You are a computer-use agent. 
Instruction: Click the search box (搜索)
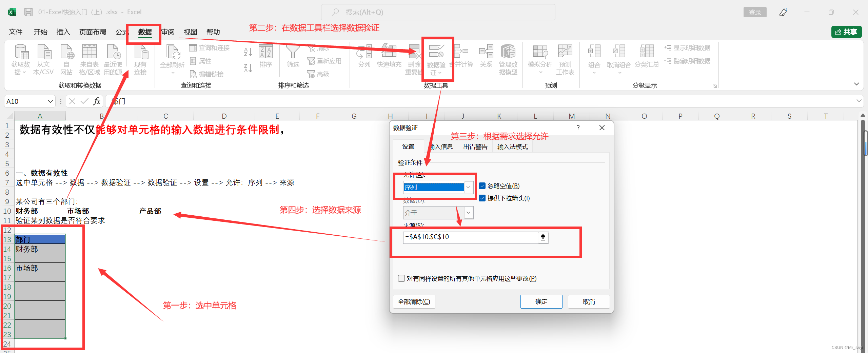click(438, 12)
